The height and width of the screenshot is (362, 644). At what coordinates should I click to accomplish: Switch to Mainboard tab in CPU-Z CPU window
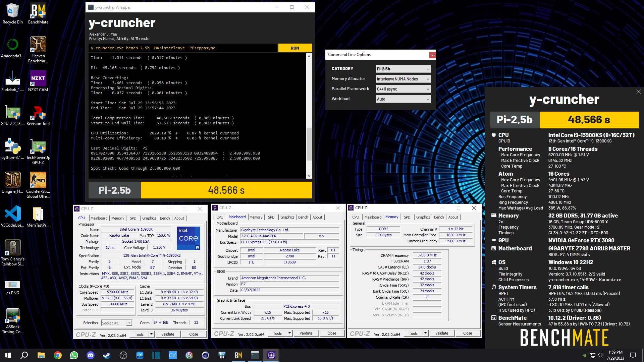point(99,218)
